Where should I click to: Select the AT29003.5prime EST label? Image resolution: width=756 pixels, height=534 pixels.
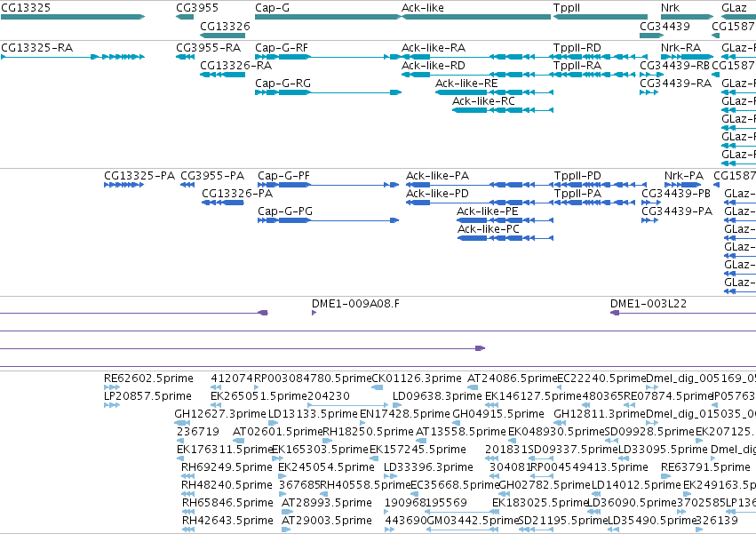[x=326, y=521]
